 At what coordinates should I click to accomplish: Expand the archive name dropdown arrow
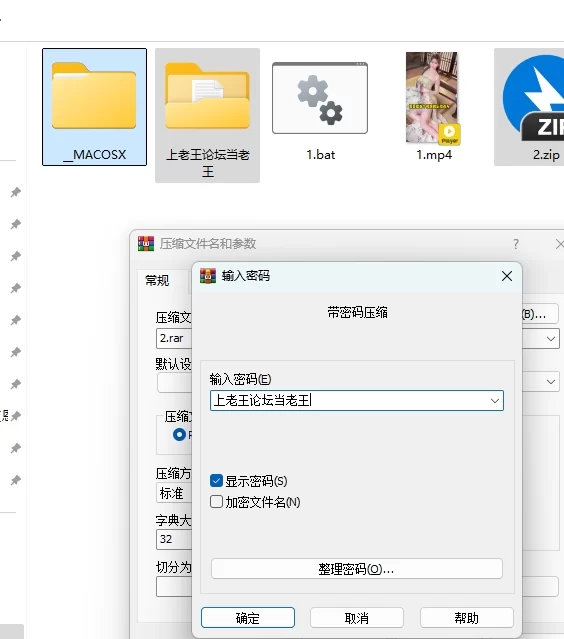pyautogui.click(x=551, y=339)
